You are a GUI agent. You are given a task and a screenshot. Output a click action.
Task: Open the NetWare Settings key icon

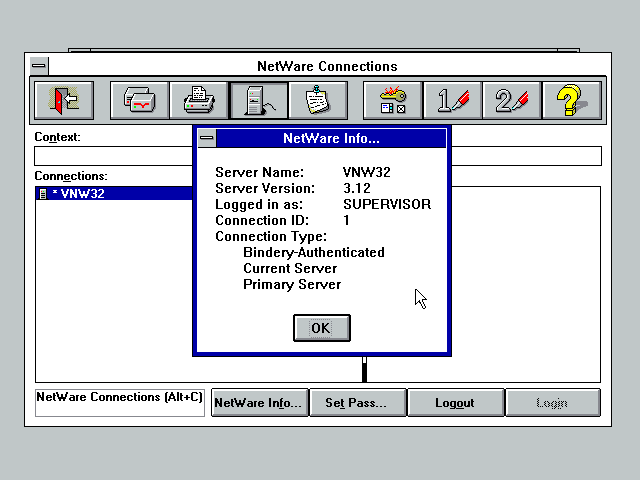(393, 100)
